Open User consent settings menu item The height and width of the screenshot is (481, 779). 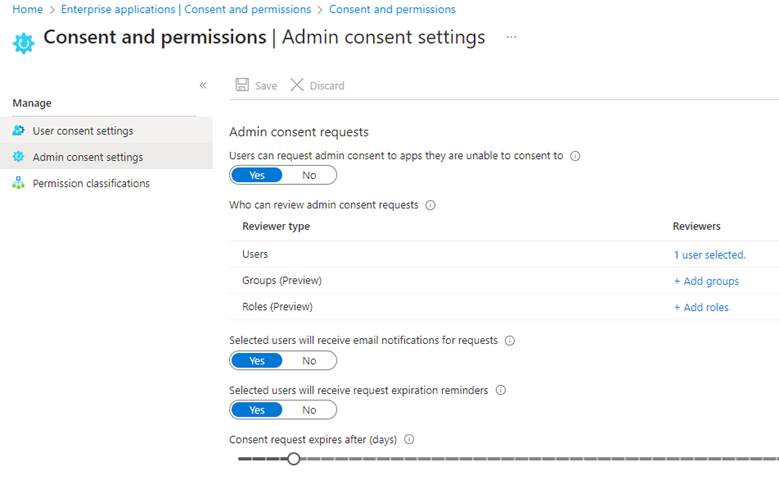(x=82, y=131)
